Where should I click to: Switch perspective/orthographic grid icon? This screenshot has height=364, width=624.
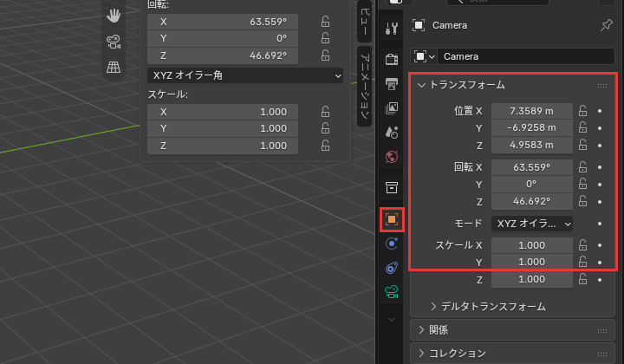coord(114,68)
